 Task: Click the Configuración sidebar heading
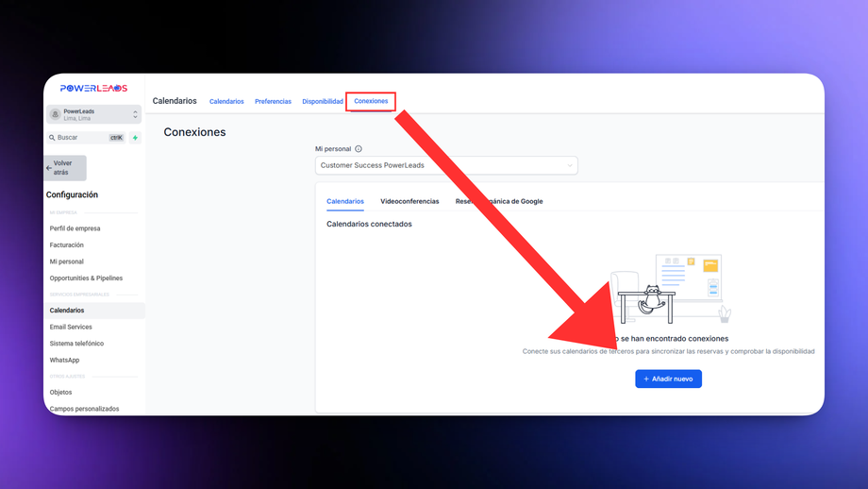click(72, 194)
